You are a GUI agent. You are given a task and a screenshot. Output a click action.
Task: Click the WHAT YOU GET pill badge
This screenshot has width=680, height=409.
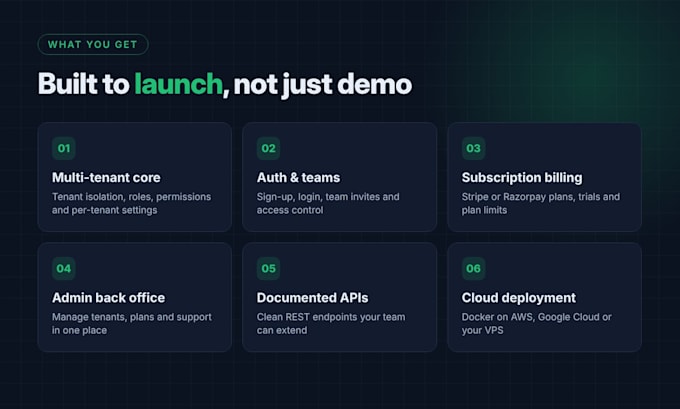pyautogui.click(x=93, y=44)
